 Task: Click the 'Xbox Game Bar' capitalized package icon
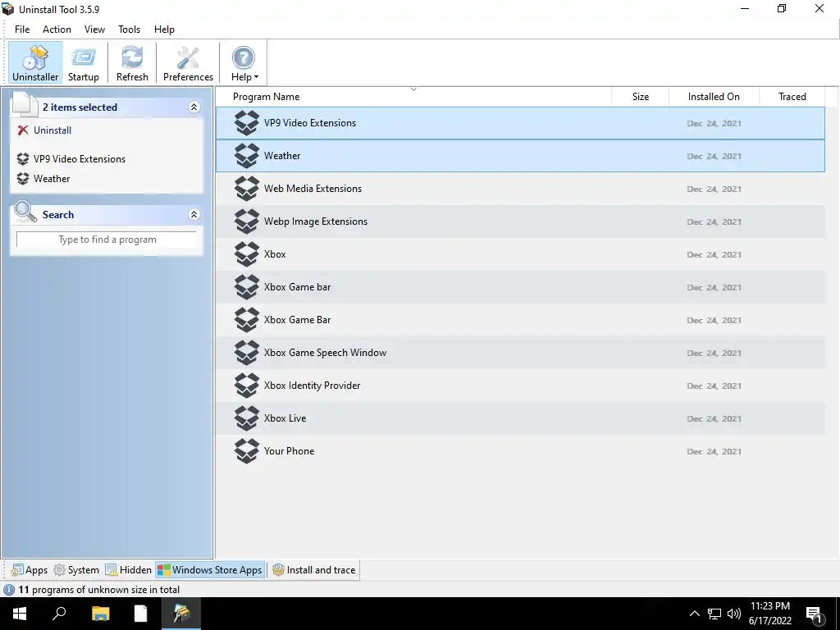(x=247, y=320)
